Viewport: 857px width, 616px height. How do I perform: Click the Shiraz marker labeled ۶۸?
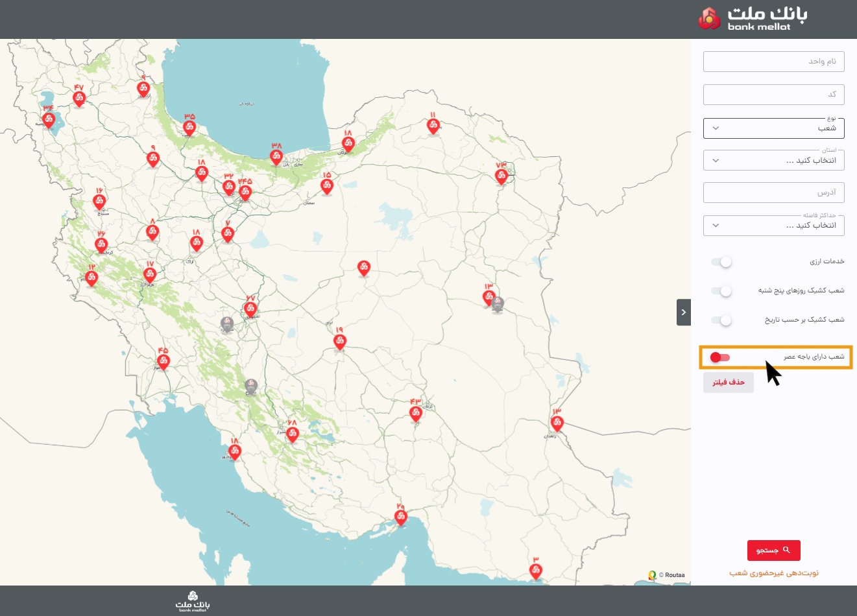(293, 434)
